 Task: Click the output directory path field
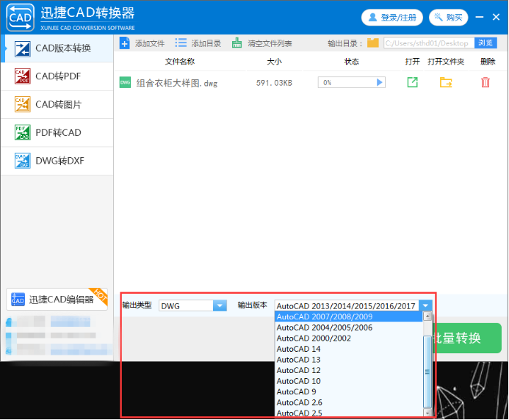(x=427, y=43)
